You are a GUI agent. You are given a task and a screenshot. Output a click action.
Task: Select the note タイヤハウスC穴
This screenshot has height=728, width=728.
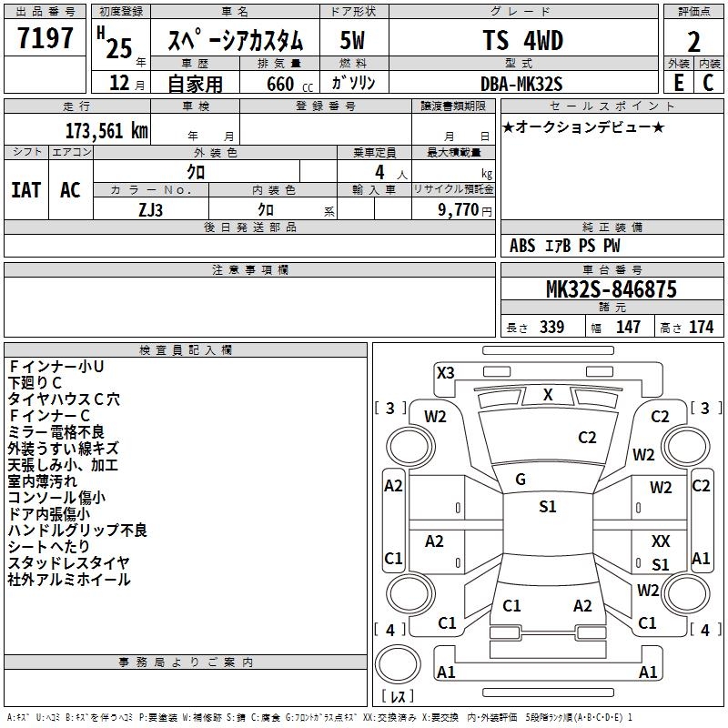tap(64, 399)
